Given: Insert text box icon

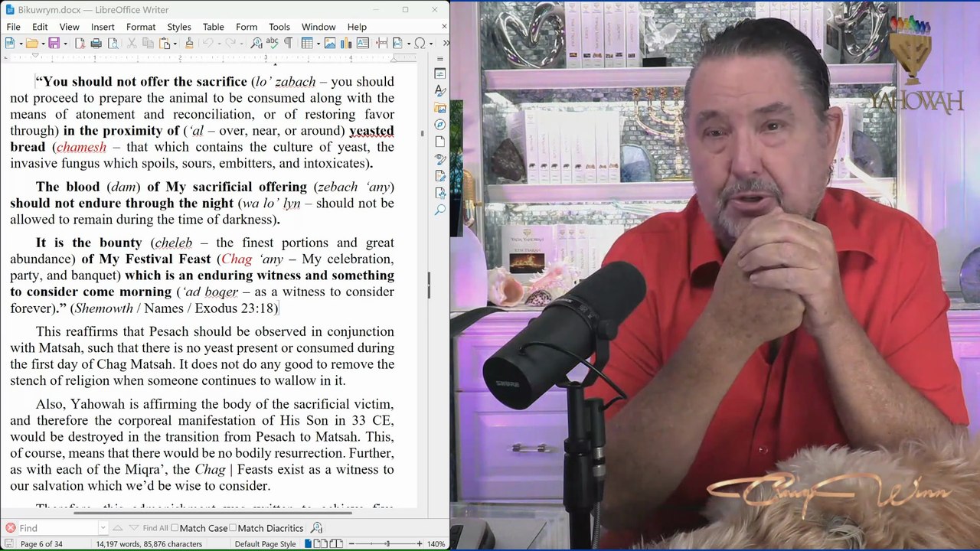Looking at the screenshot, I should 363,43.
